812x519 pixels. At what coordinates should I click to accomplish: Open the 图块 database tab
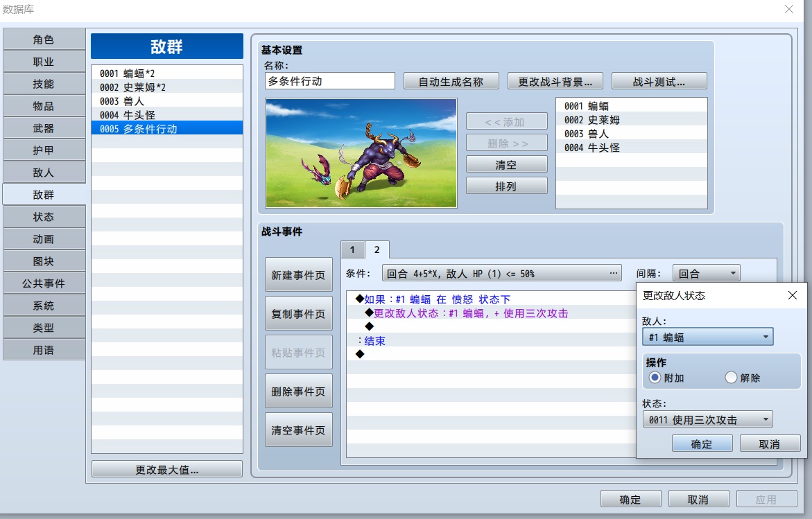click(x=44, y=261)
